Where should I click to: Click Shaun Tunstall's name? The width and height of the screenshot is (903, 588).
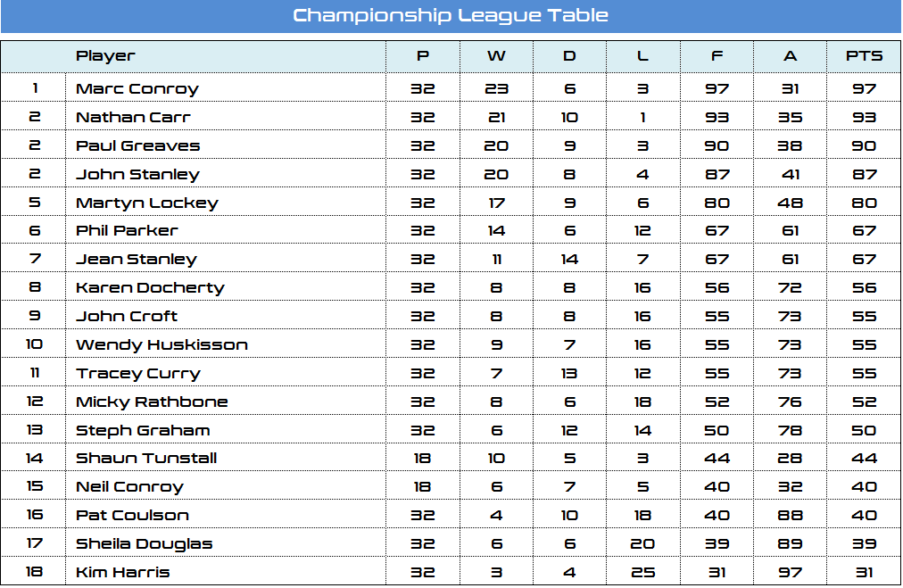click(x=146, y=458)
